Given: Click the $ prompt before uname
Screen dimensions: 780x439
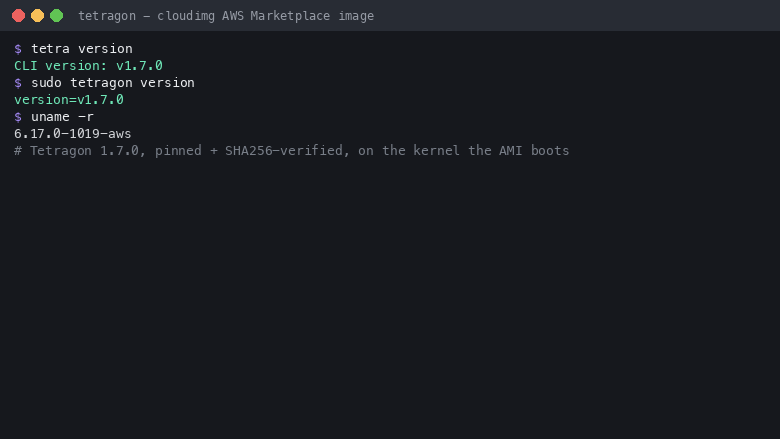Looking at the screenshot, I should (x=18, y=117).
